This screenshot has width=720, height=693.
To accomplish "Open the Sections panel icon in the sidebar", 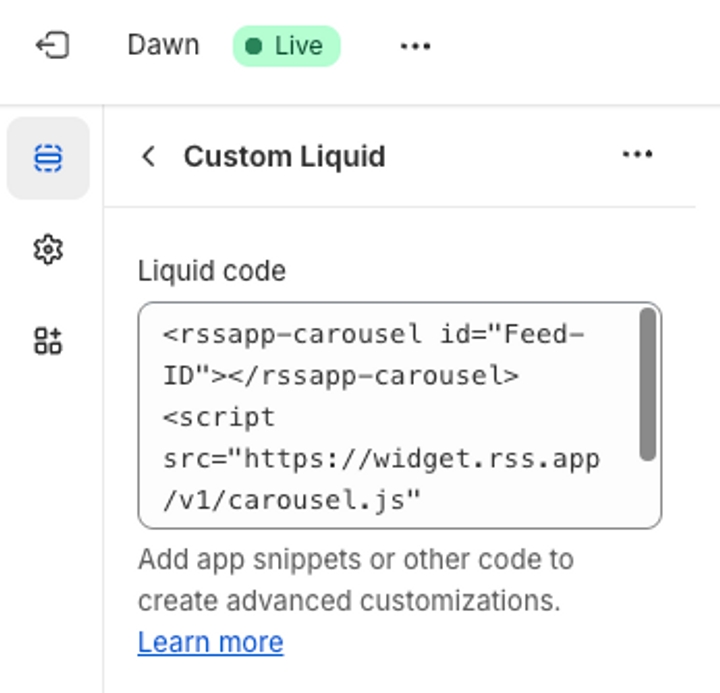I will point(48,158).
